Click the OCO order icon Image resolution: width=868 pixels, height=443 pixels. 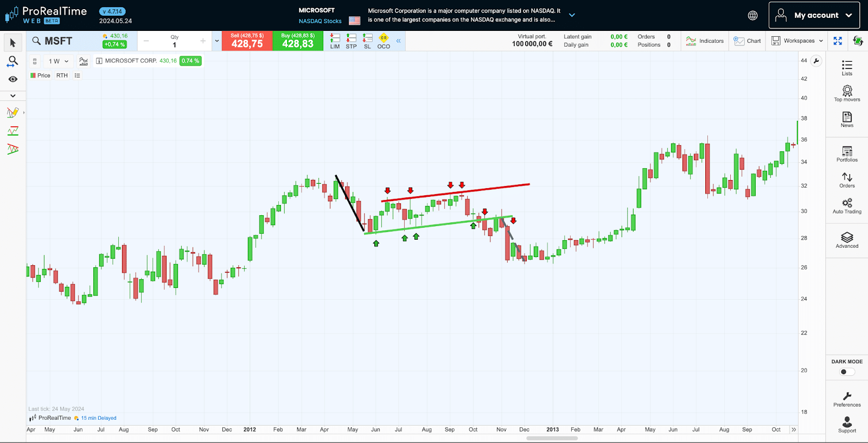(x=384, y=41)
